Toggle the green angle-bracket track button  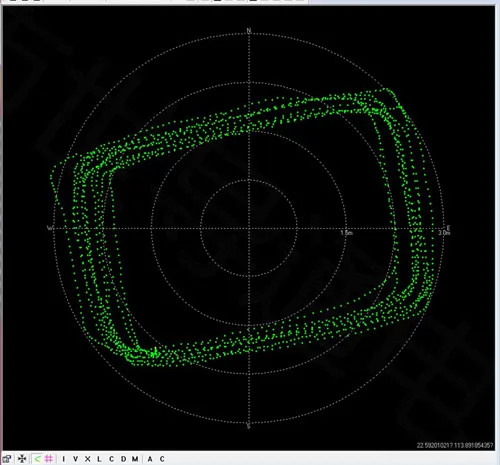click(x=37, y=459)
